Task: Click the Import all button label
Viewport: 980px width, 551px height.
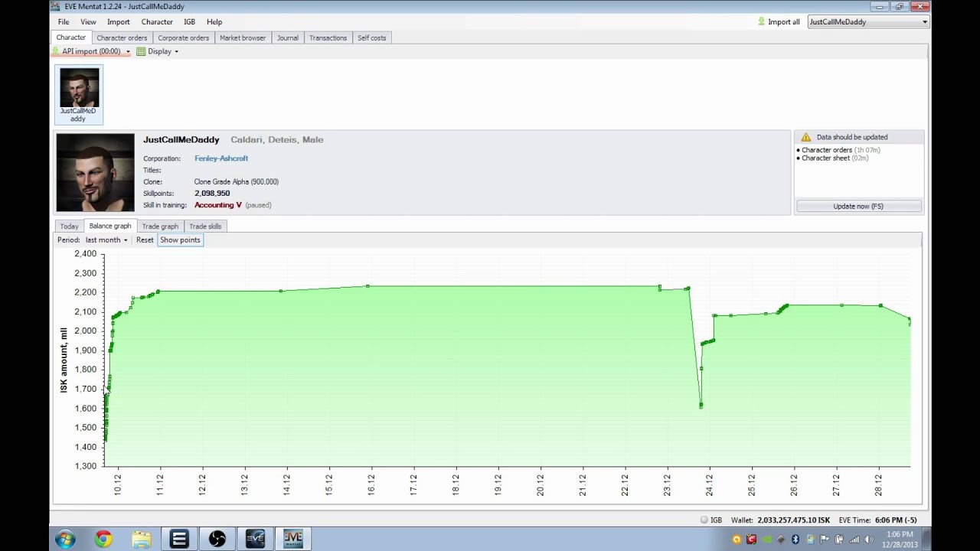Action: 784,21
